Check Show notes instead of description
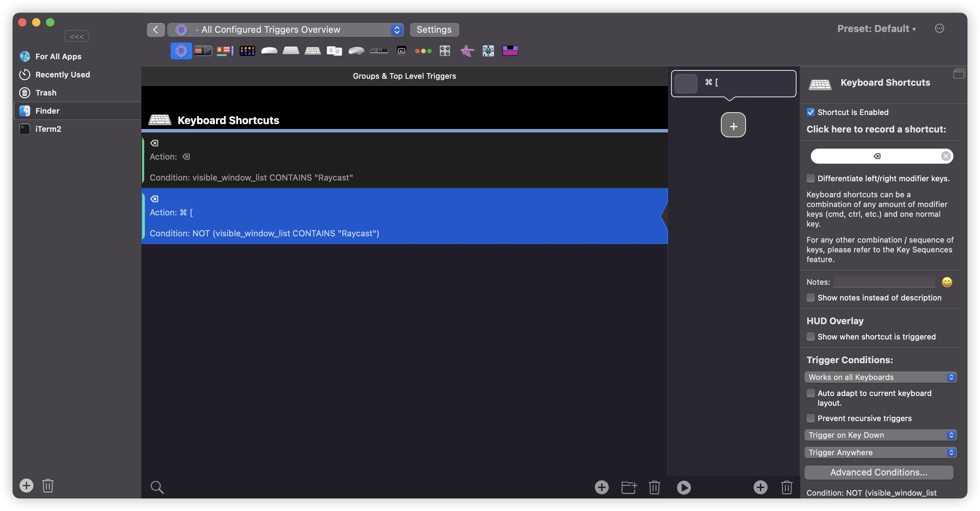This screenshot has width=980, height=511. [810, 297]
